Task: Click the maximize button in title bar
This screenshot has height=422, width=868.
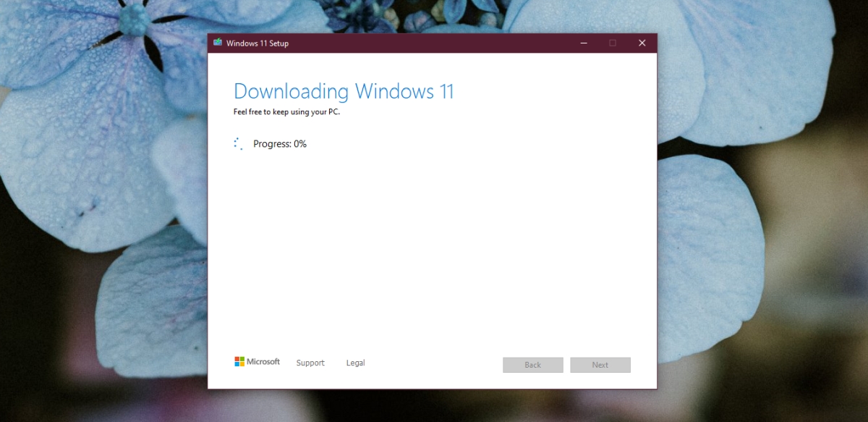Action: coord(613,43)
